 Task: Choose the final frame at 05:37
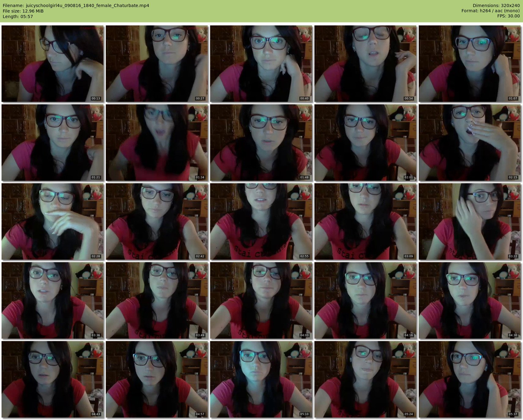click(470, 379)
